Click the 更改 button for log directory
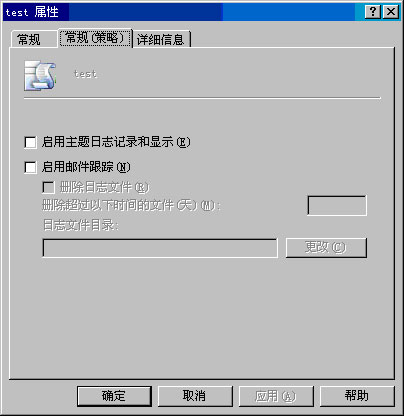 click(x=326, y=248)
